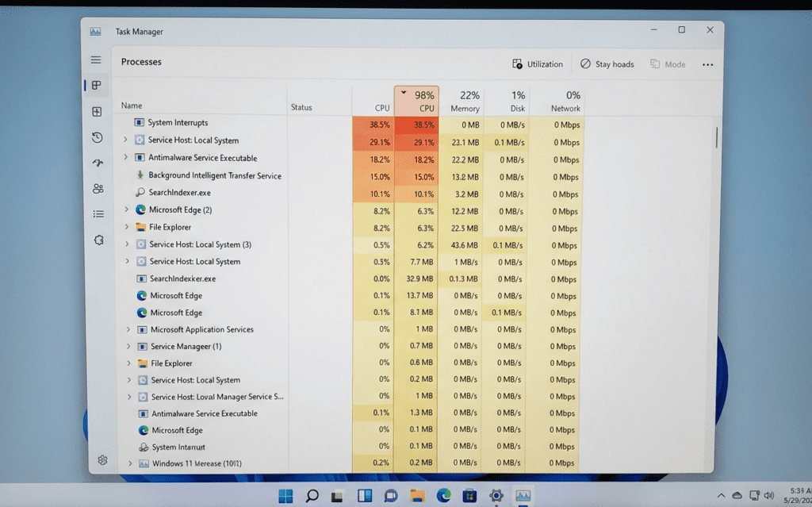Image resolution: width=812 pixels, height=507 pixels.
Task: Sort by the 98% CPU column header
Action: point(416,101)
